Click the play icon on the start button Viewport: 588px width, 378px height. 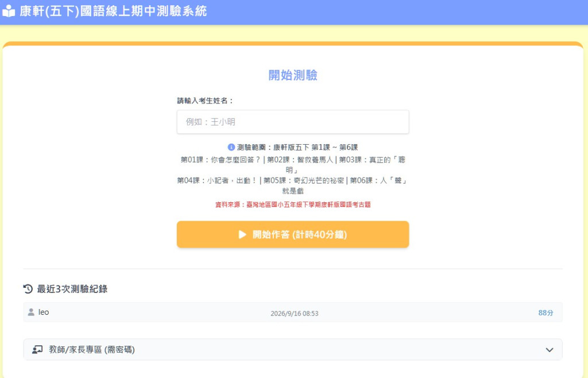pos(243,234)
